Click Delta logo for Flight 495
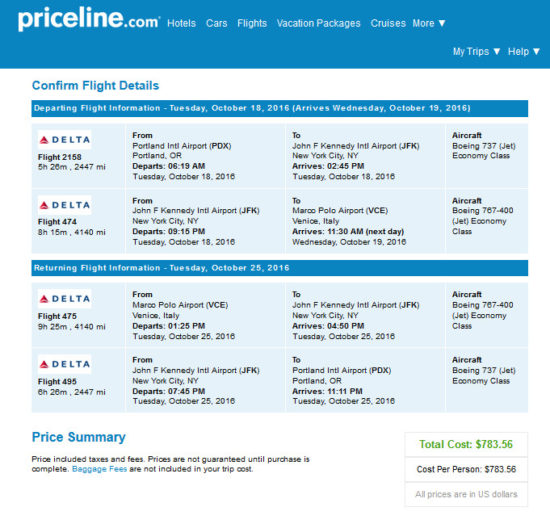550x524 pixels. pyautogui.click(x=65, y=364)
